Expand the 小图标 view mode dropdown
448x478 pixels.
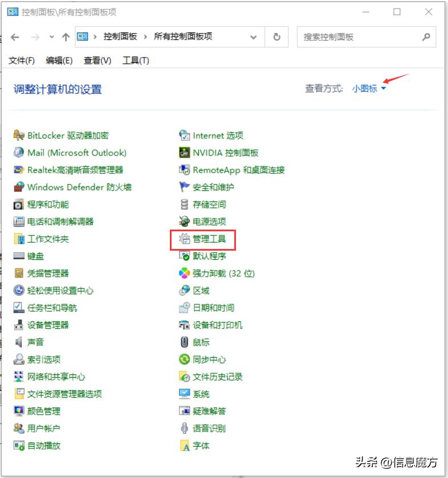369,88
